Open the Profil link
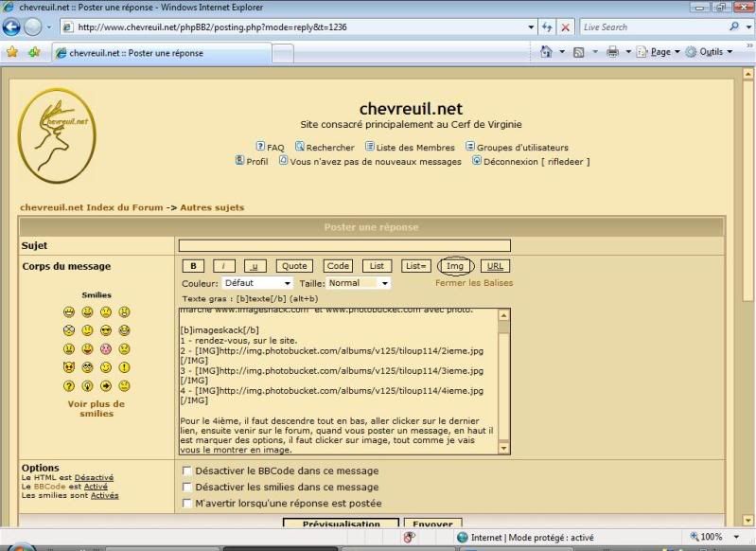Viewport: 756px width, 551px height. [x=257, y=162]
